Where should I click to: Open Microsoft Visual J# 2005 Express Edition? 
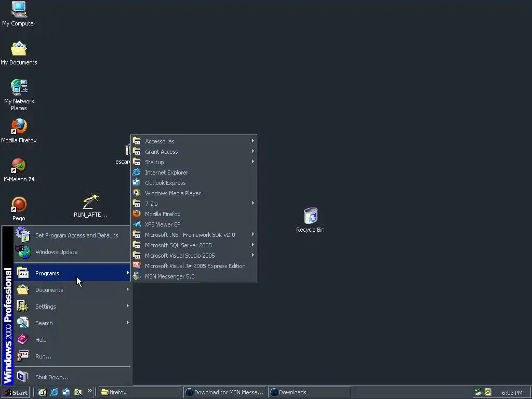[194, 266]
